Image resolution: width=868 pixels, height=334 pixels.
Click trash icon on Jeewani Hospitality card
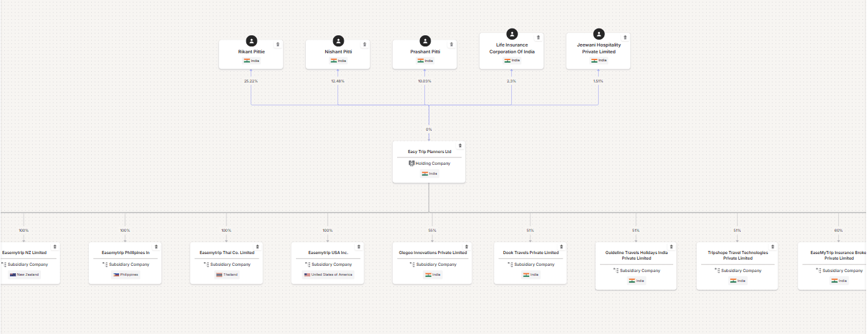click(x=625, y=37)
